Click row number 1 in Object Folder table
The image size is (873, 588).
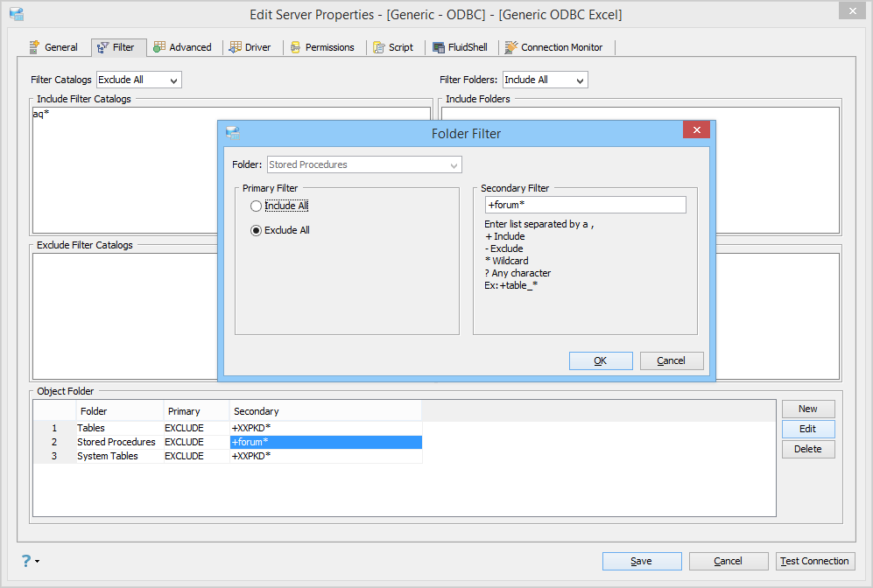54,428
